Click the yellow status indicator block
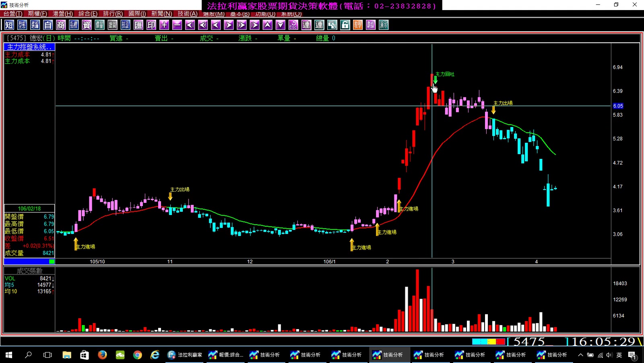 tap(492, 342)
